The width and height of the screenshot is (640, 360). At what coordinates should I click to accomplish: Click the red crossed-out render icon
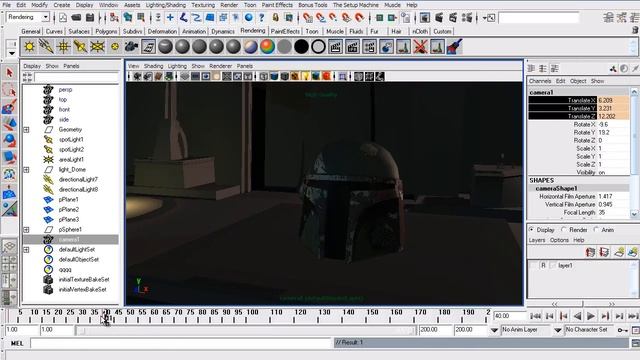[420, 47]
